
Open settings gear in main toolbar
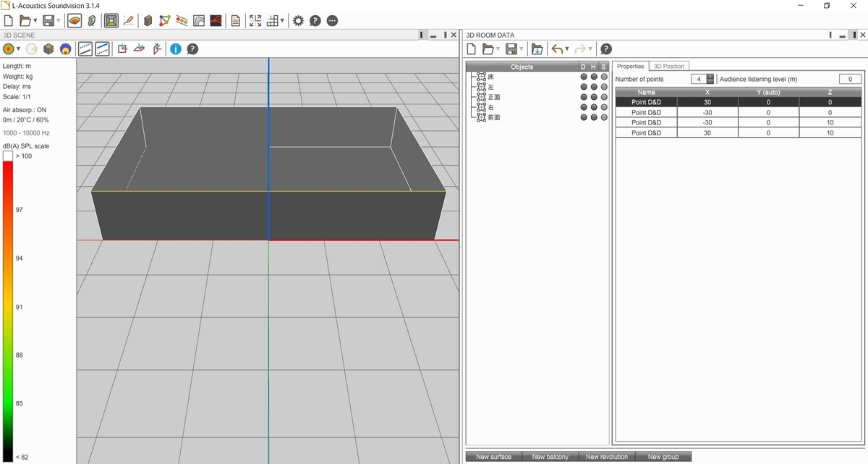298,21
